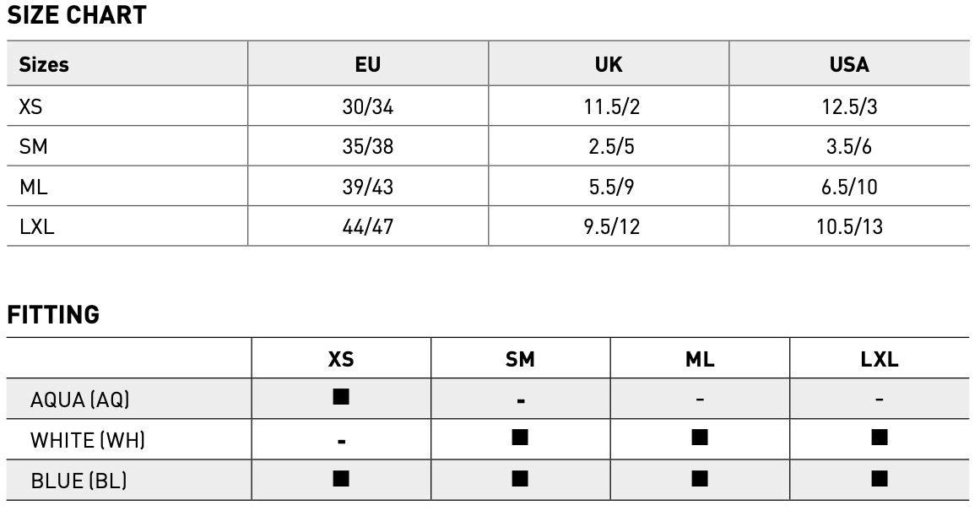The height and width of the screenshot is (511, 980).
Task: Select the WHITE (WH) row label
Action: coord(88,440)
